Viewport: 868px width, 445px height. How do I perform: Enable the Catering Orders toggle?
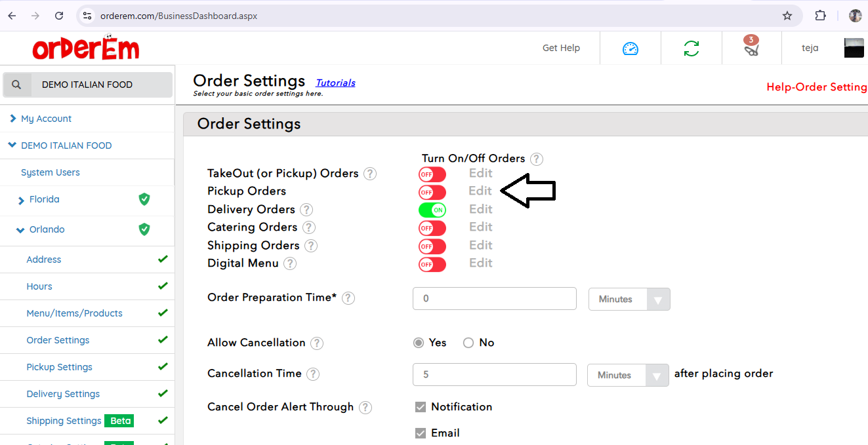point(432,227)
